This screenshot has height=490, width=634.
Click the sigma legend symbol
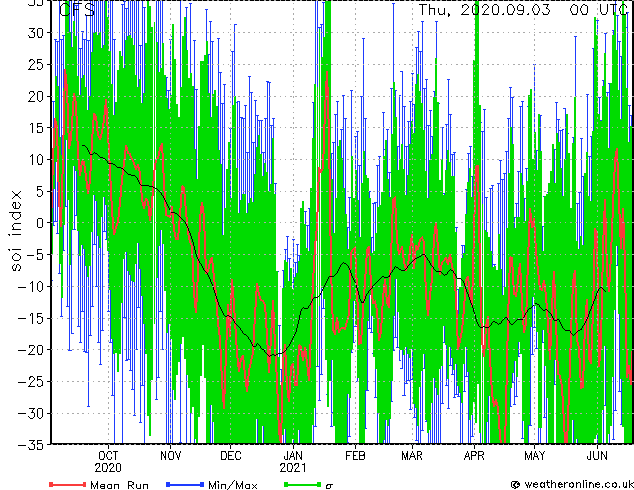(329, 486)
